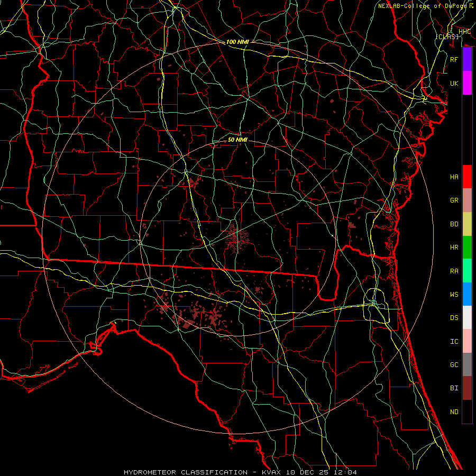This screenshot has height=476, width=476.
Task: Select the GC gray legend swatch
Action: pyautogui.click(x=467, y=364)
